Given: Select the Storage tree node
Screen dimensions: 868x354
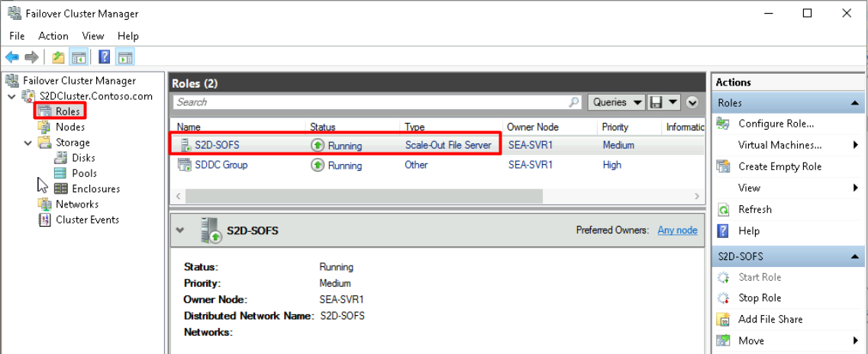Looking at the screenshot, I should [73, 142].
